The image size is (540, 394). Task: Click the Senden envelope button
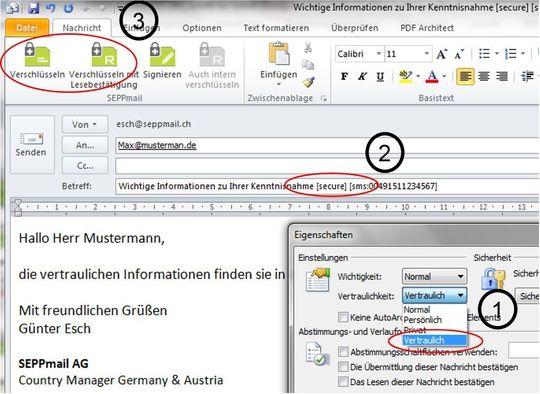click(31, 145)
